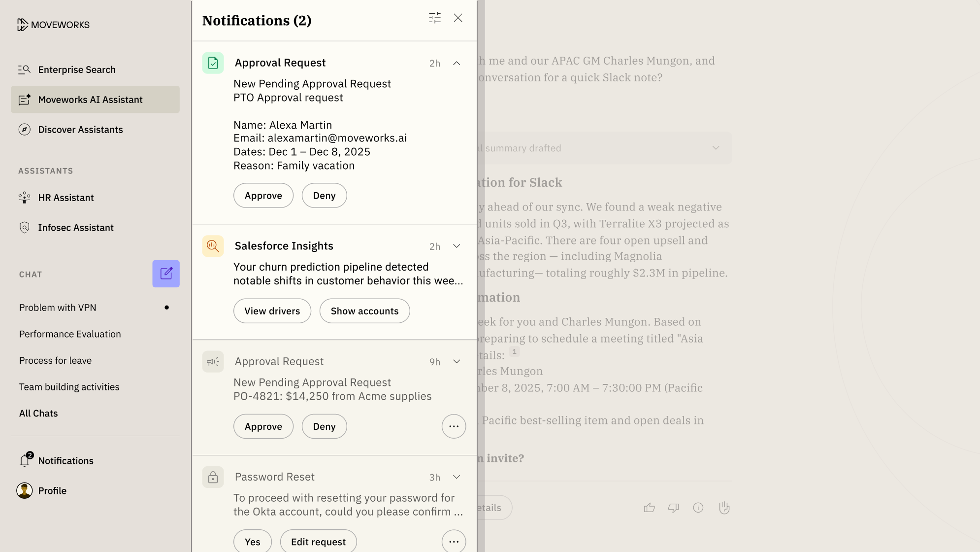Open Enterprise Search in sidebar
Screen dimensions: 980x552
(77, 69)
